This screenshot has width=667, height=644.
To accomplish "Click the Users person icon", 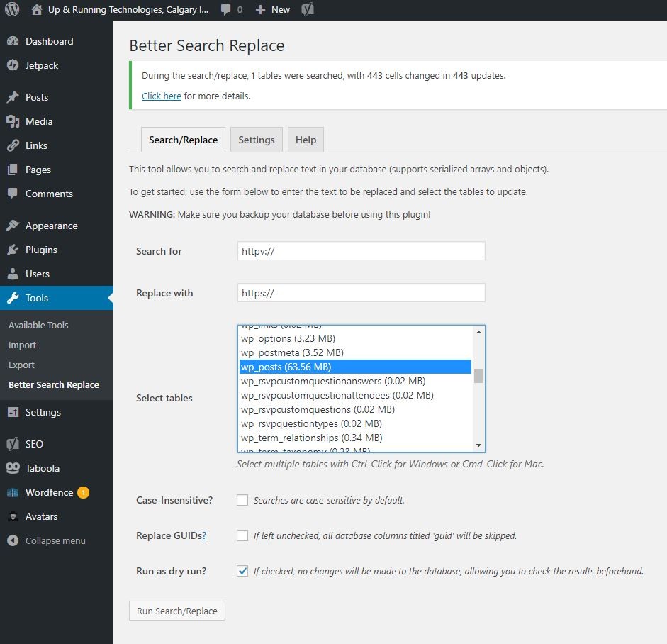I will coord(13,274).
